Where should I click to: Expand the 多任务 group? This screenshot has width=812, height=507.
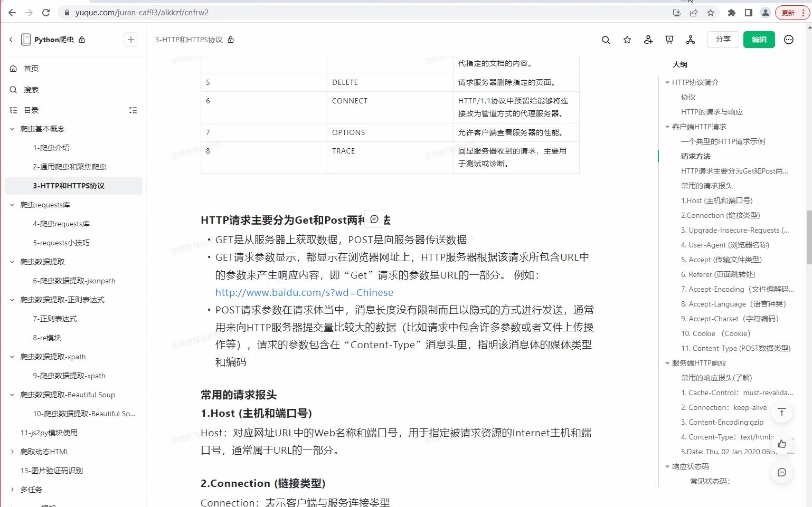click(x=12, y=490)
